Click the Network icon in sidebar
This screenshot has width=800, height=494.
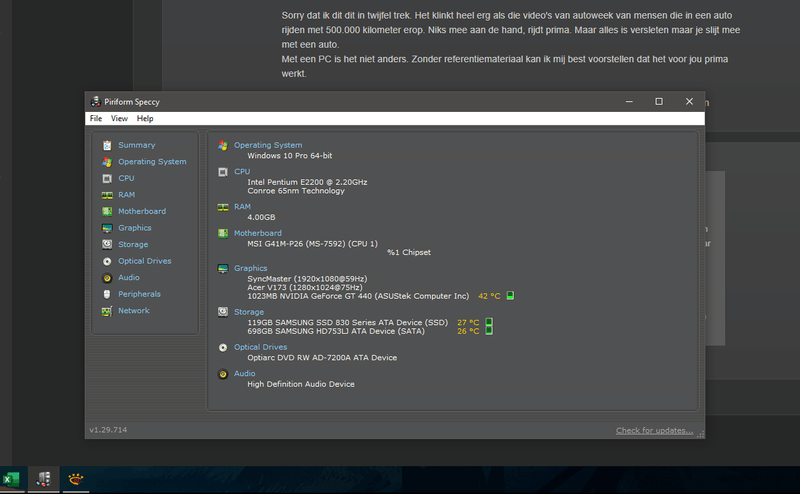(x=107, y=311)
